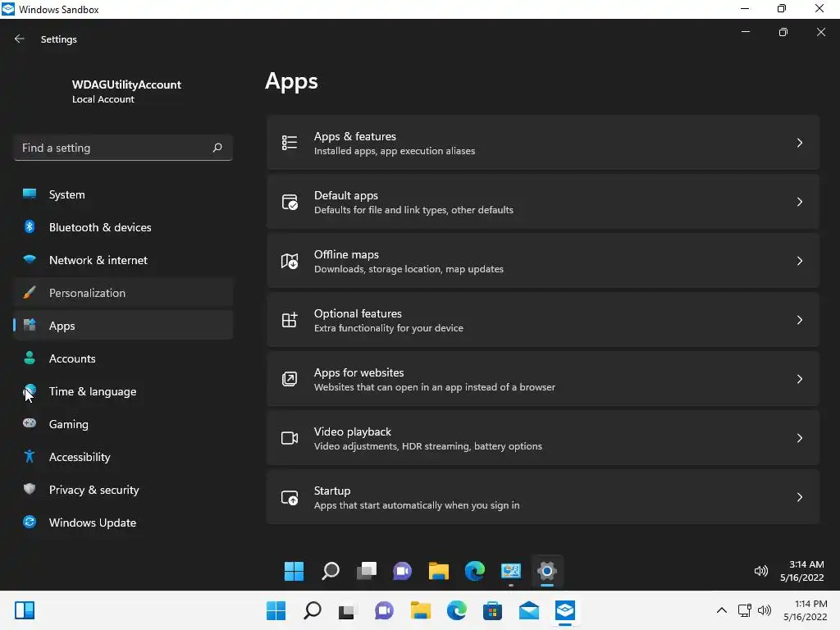
Task: Open Accounts category
Action: [123, 358]
